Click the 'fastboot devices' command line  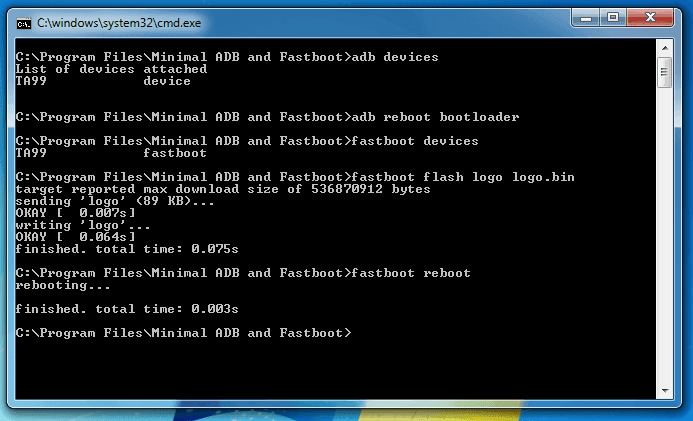pos(247,141)
